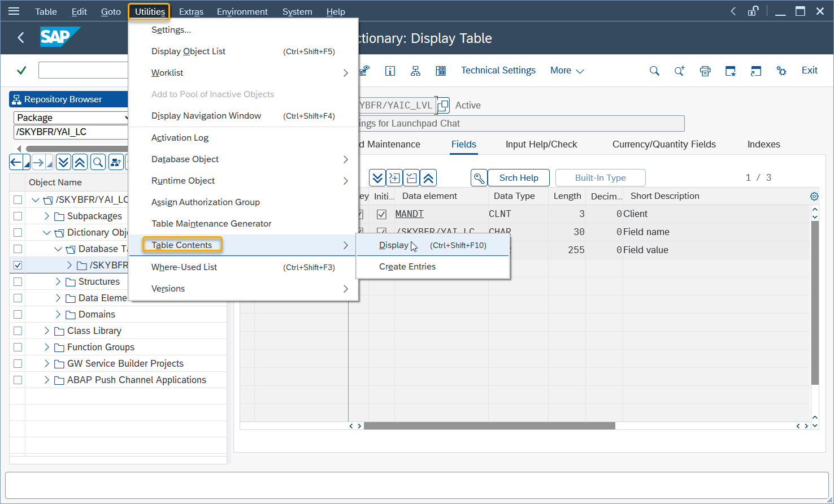Click the horizontal scrollbar under fields table
Viewport: 834px width, 504px height.
click(489, 426)
